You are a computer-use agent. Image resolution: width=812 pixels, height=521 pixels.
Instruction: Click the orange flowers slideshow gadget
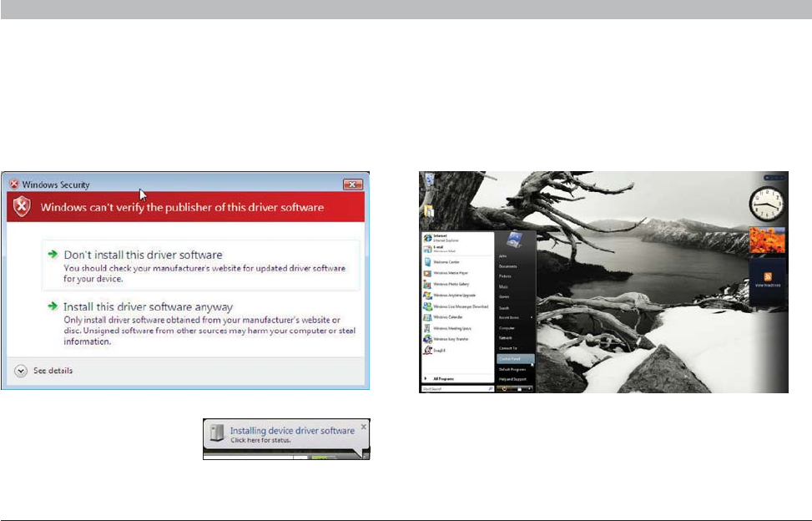click(x=767, y=240)
